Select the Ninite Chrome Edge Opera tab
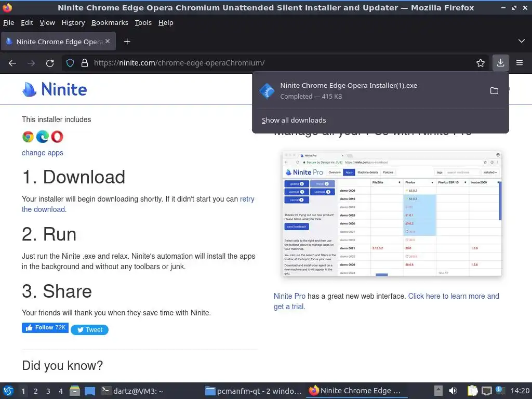The height and width of the screenshot is (399, 532). click(x=58, y=42)
